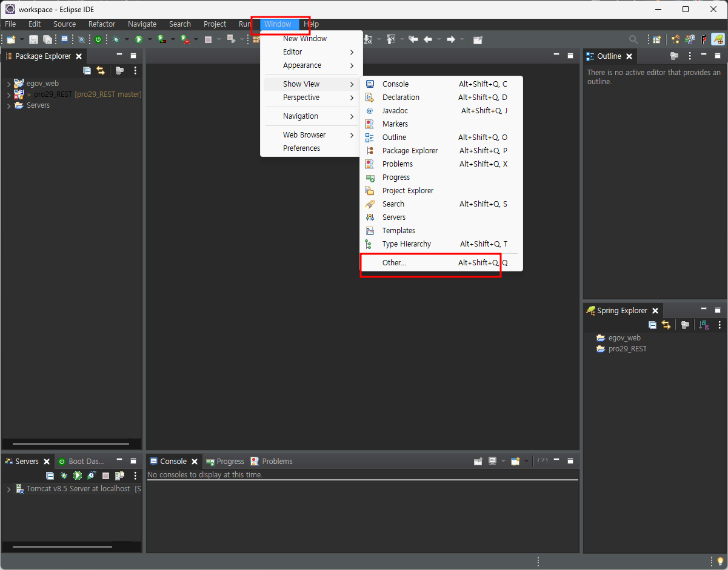This screenshot has width=728, height=570.
Task: Maximize the Outline view
Action: (718, 56)
